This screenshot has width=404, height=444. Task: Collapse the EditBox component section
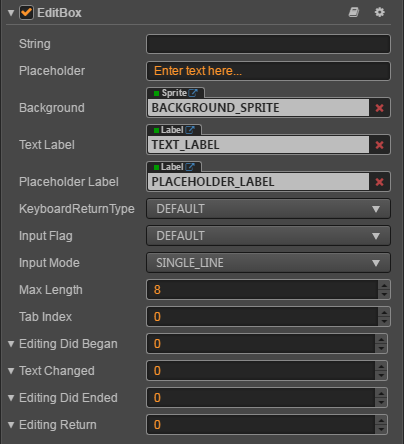(x=11, y=13)
